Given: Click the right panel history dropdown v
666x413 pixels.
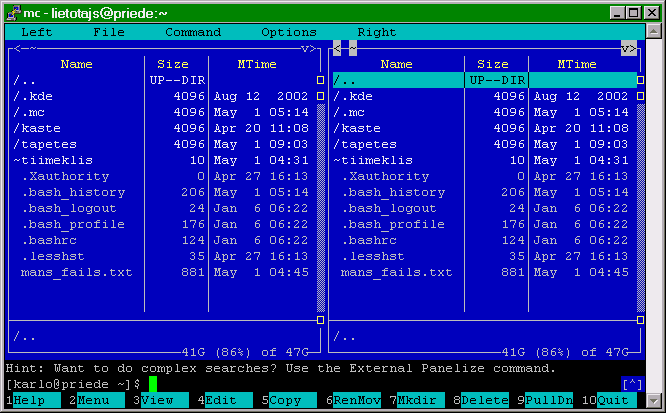Looking at the screenshot, I should pyautogui.click(x=624, y=48).
